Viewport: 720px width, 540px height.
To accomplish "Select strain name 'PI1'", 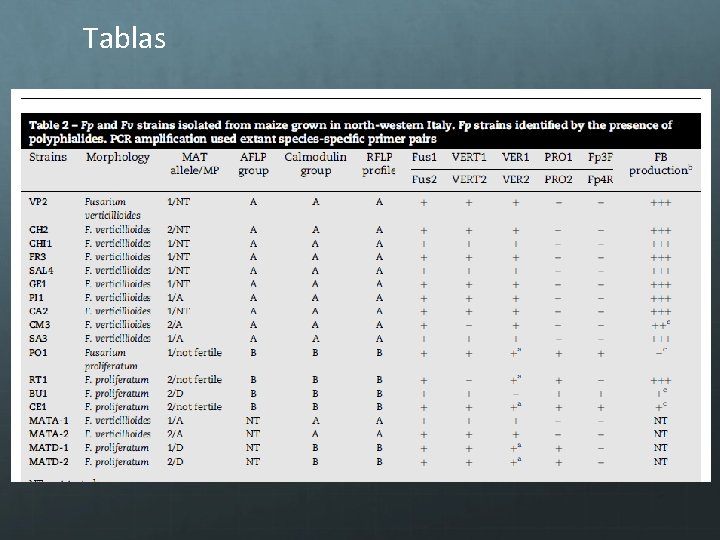I will pyautogui.click(x=36, y=298).
